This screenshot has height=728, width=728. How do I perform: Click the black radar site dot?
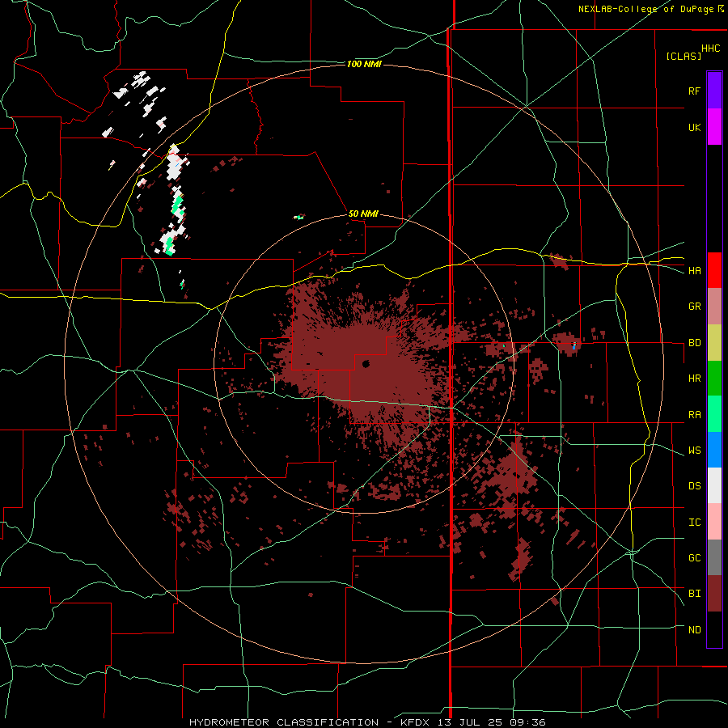(x=366, y=364)
